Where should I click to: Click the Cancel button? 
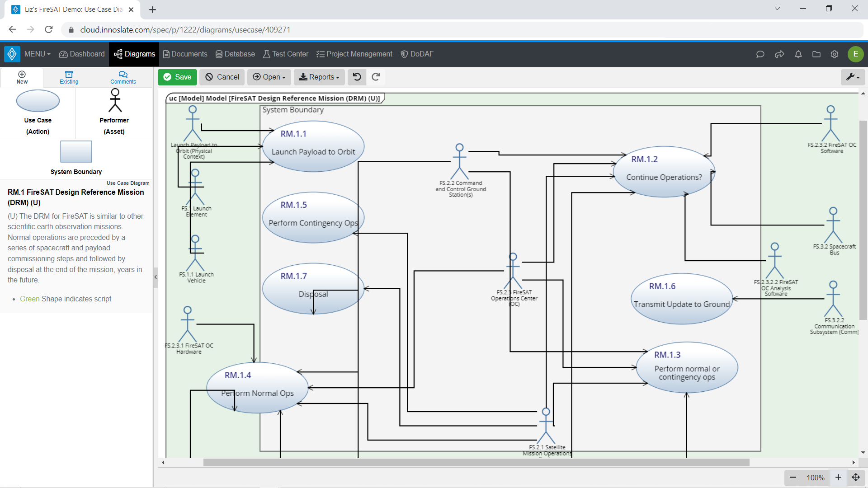click(x=222, y=77)
